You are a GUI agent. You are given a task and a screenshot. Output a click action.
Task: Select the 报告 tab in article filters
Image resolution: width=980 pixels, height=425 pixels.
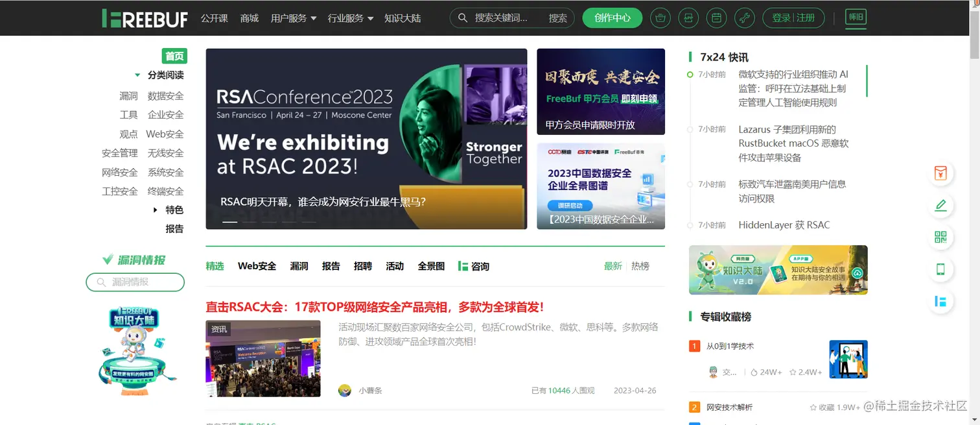coord(331,266)
